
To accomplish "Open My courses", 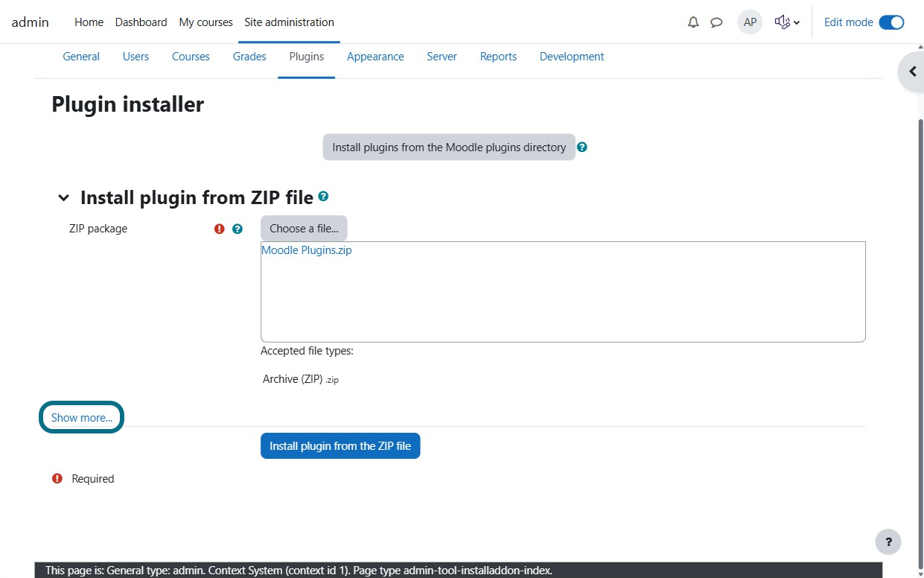I will 205,22.
